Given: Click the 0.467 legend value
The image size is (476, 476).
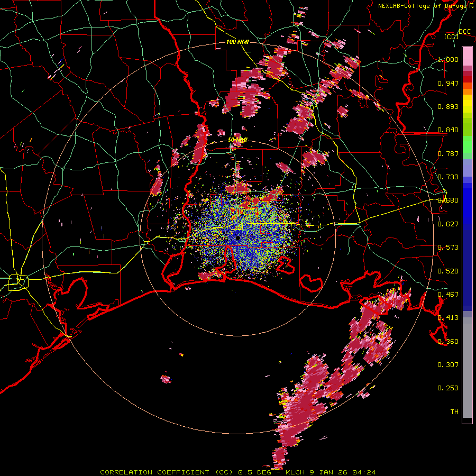Looking at the screenshot, I should tap(448, 295).
